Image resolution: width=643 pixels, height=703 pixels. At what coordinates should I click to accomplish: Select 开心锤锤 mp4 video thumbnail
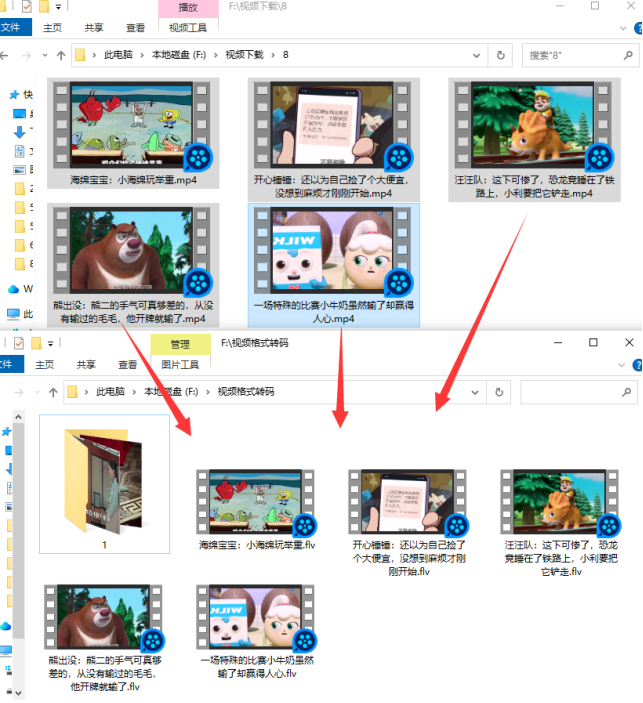[332, 125]
